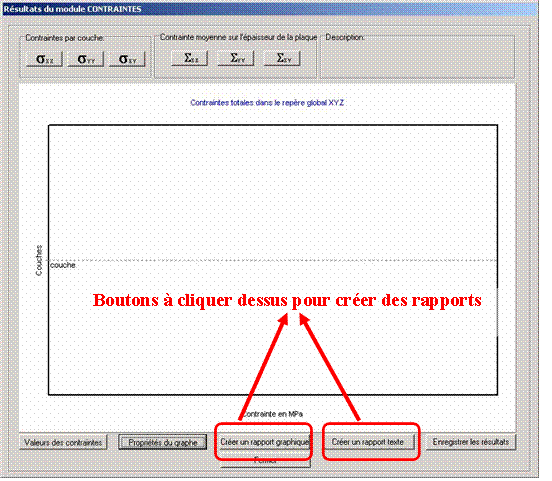Click the Contraintes par couche group label
552x481 pixels.
click(x=64, y=38)
